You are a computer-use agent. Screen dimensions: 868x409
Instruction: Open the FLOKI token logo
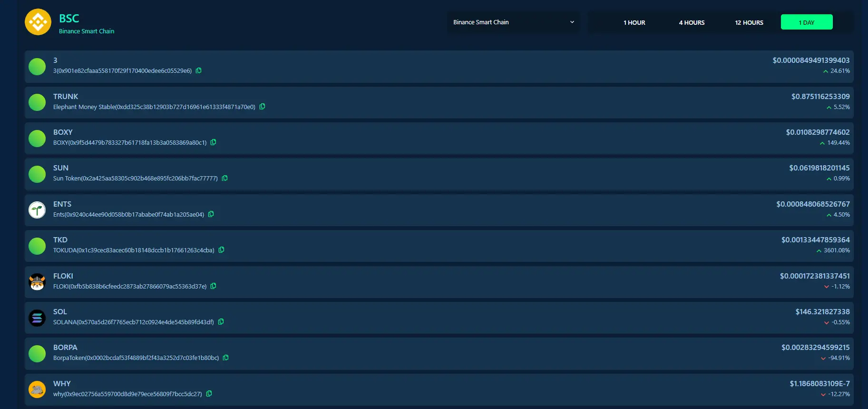(37, 282)
